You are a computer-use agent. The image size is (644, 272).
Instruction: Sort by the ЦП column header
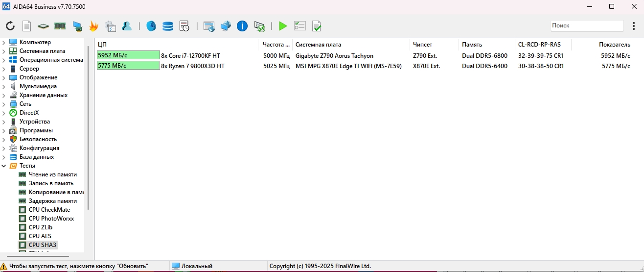(x=176, y=45)
